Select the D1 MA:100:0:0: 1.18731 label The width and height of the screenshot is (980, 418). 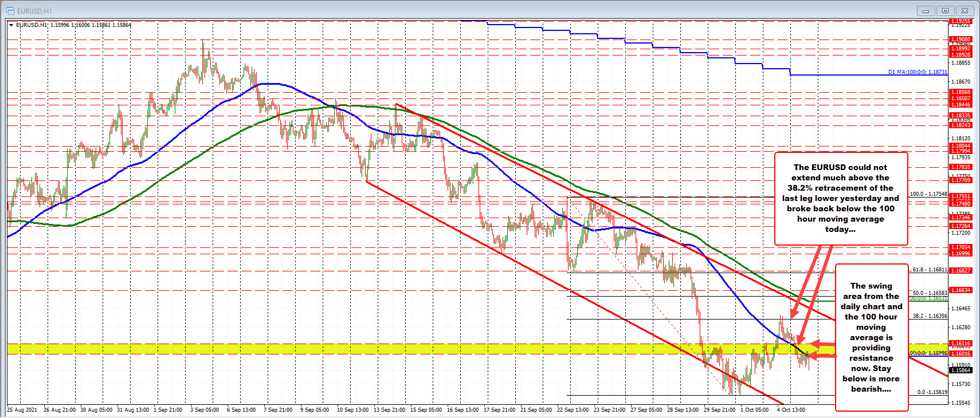point(918,72)
